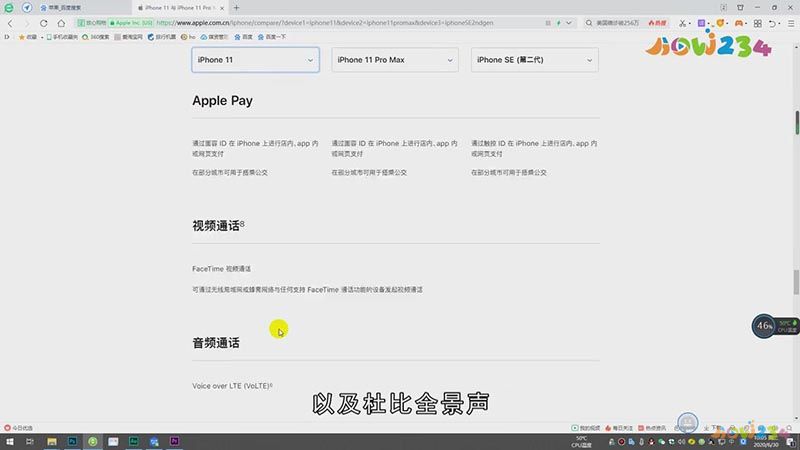
Task: Open Photoshop from the taskbar
Action: pyautogui.click(x=72, y=442)
